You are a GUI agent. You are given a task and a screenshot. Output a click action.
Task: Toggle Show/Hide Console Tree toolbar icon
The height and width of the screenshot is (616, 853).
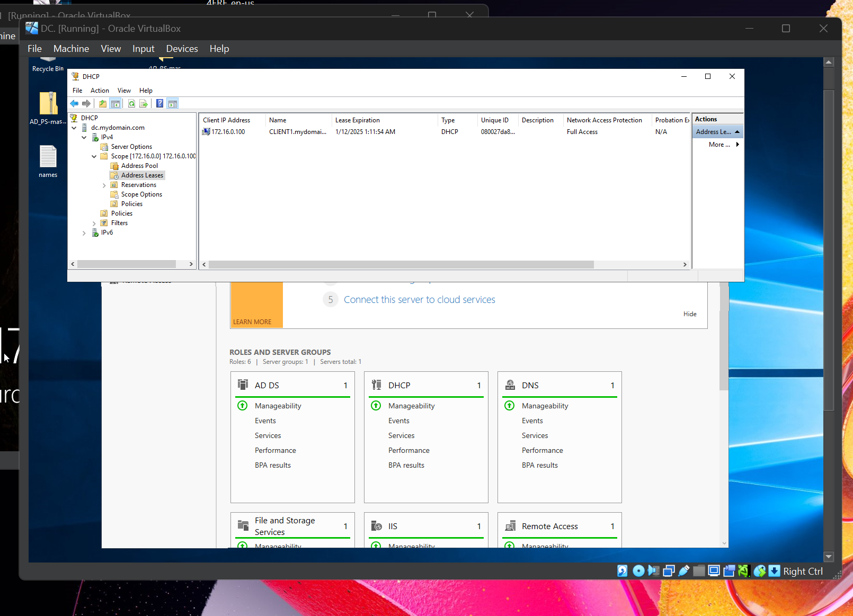(115, 103)
